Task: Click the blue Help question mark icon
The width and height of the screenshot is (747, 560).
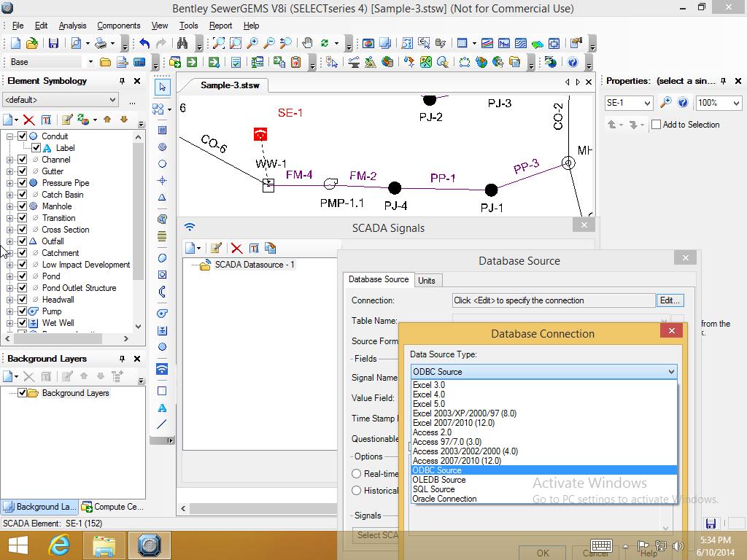Action: click(573, 63)
